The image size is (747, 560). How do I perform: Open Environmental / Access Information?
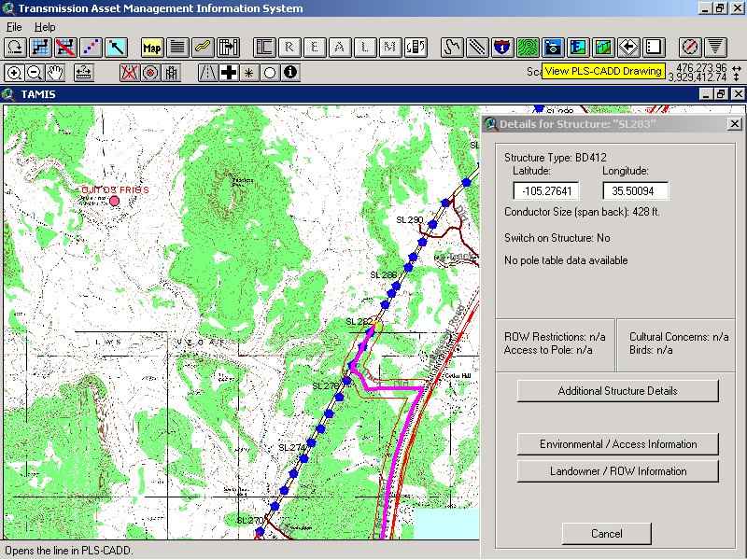click(617, 444)
